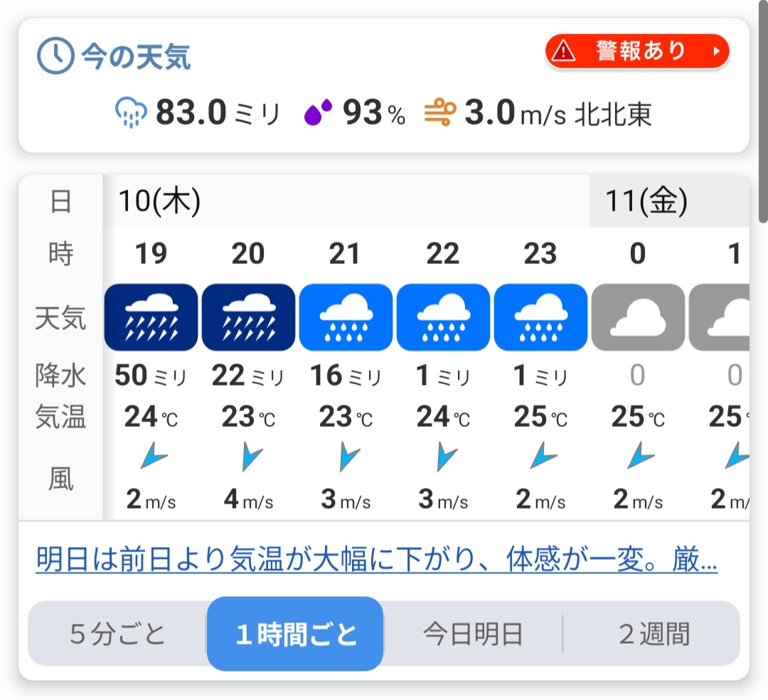This screenshot has width=768, height=700.
Task: Click the wind direction arrow under 21時
Action: click(348, 457)
